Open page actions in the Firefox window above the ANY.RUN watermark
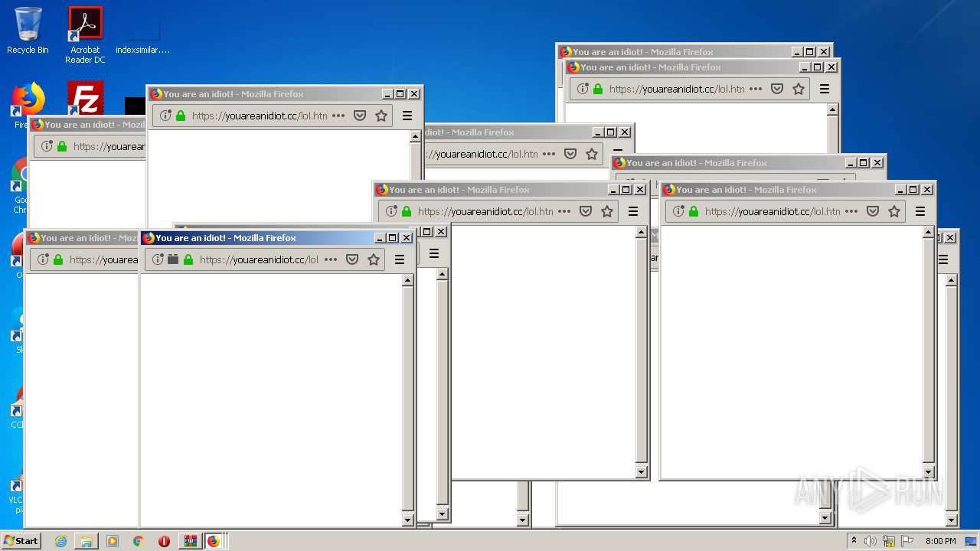980x551 pixels. tap(851, 211)
